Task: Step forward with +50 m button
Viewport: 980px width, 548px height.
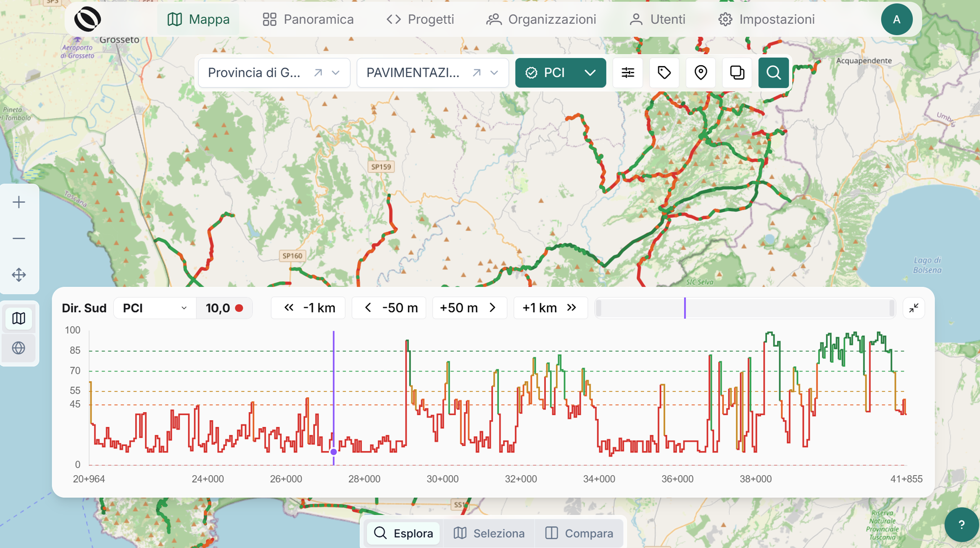Action: pos(470,308)
